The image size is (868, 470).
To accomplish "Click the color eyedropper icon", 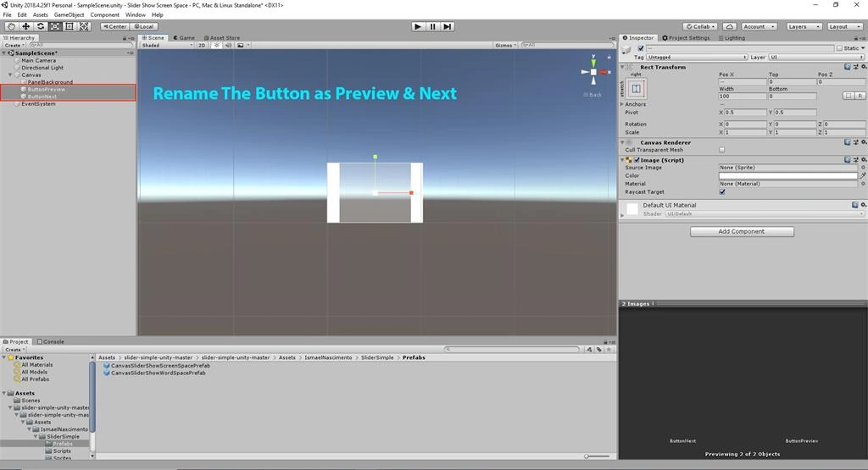I will pos(862,176).
